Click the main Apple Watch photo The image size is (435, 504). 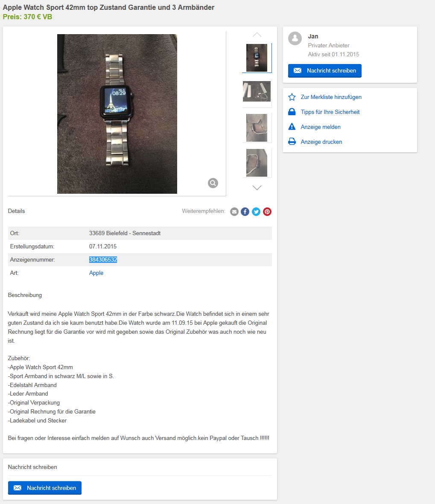(117, 114)
